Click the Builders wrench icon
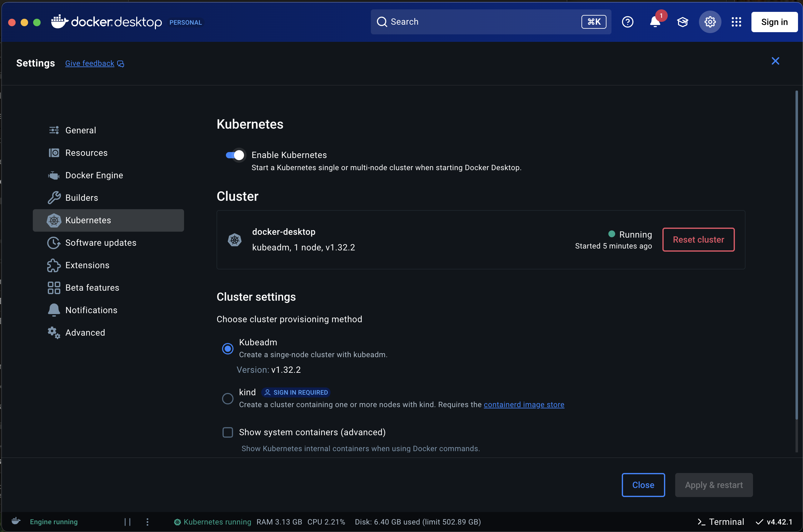803x532 pixels. [x=54, y=198]
